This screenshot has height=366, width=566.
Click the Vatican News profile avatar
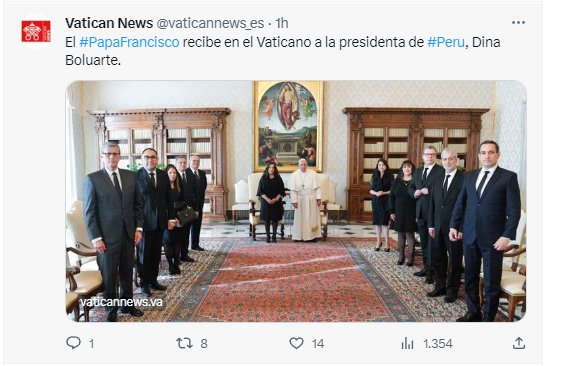36,31
